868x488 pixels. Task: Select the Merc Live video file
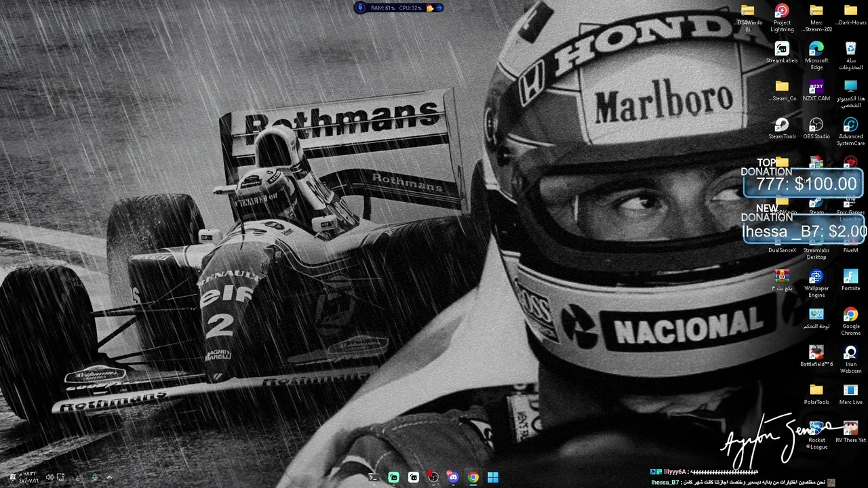(850, 394)
